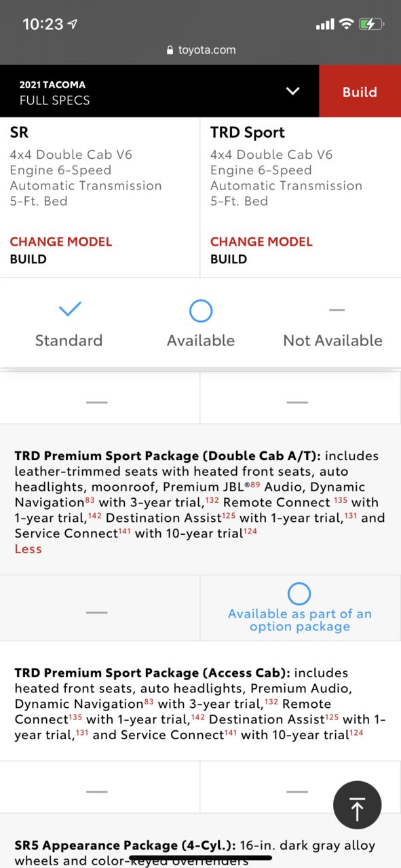This screenshot has width=401, height=868.
Task: Click CHANGE MODEL under TRD Sport
Action: (261, 242)
